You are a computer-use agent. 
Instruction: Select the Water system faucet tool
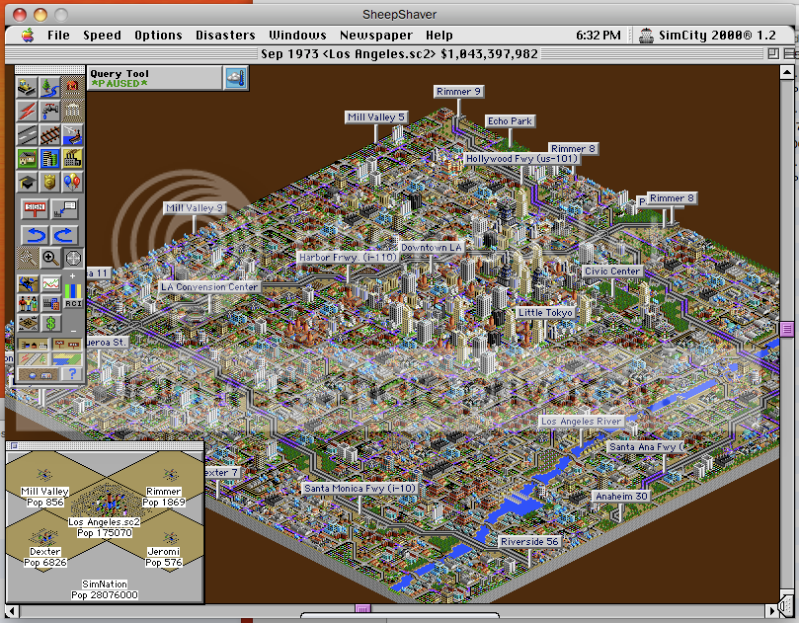click(49, 111)
